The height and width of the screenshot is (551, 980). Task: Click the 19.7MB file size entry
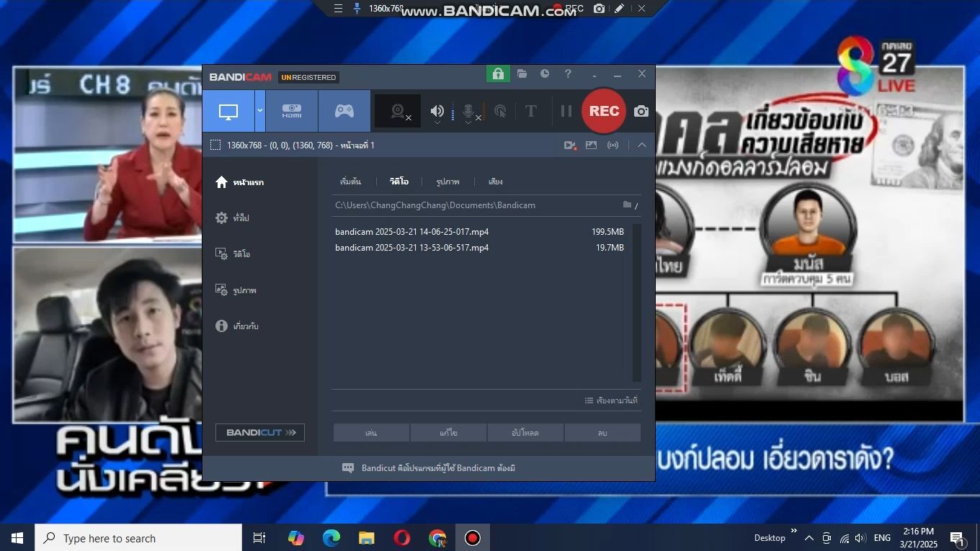(x=610, y=248)
